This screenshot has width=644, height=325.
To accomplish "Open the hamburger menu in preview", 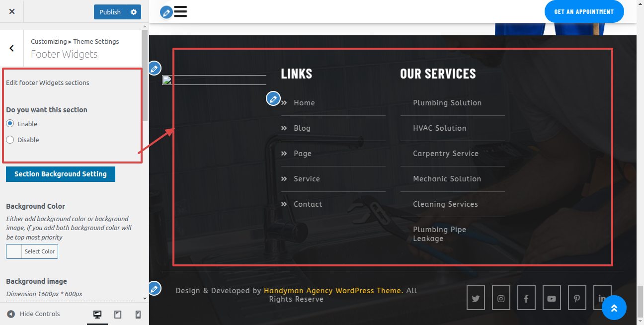I will point(180,11).
